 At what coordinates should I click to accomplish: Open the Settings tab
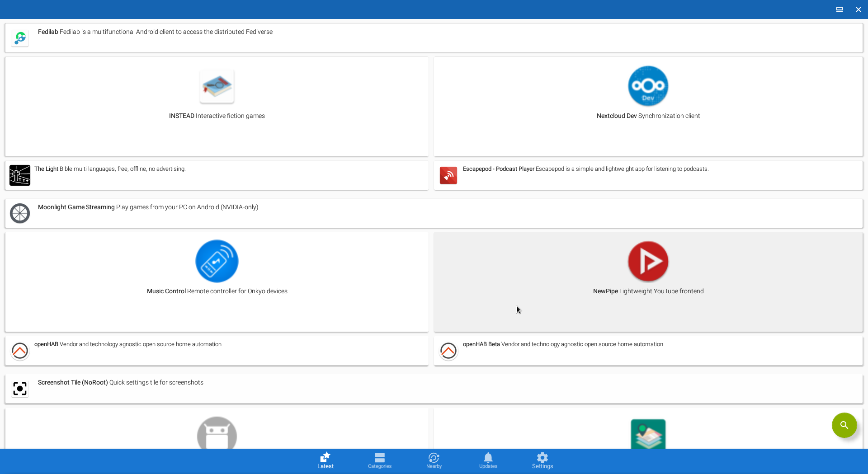point(542,461)
